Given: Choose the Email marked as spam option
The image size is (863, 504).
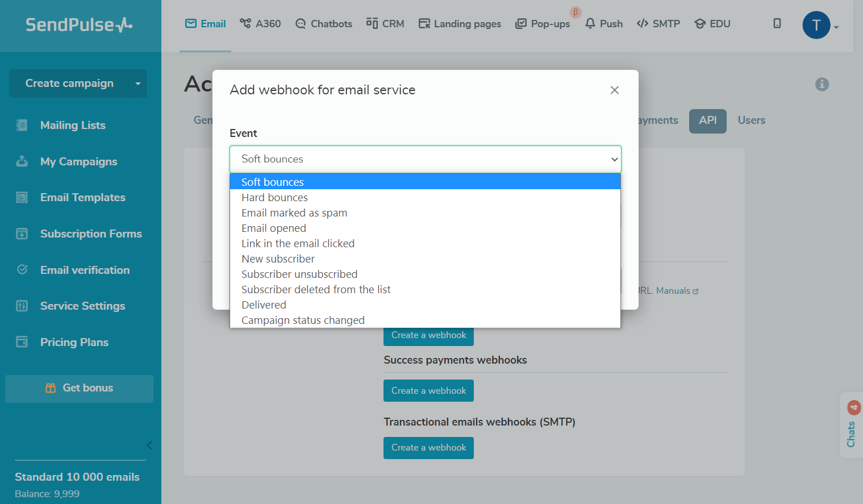Looking at the screenshot, I should [294, 213].
